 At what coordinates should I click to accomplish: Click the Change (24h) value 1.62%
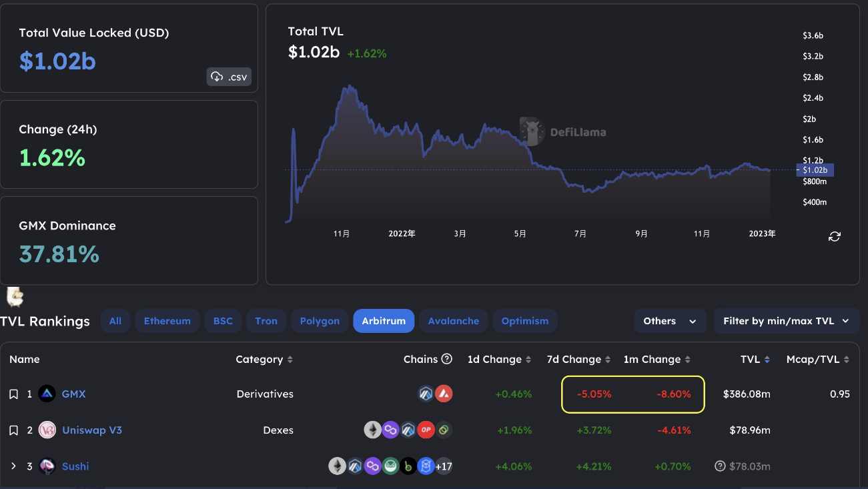click(x=52, y=157)
